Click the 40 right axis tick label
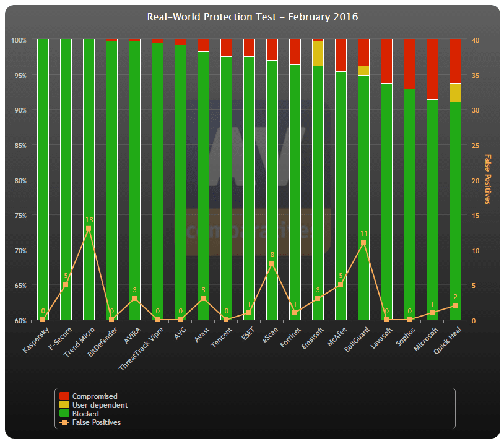Viewport: 504px width, 441px height. tap(476, 40)
